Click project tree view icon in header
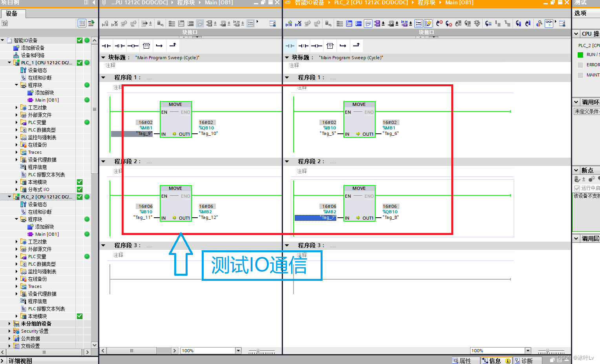 (82, 23)
